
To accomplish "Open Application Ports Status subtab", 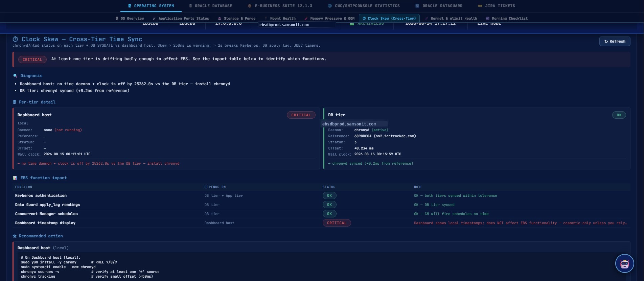I will [181, 18].
